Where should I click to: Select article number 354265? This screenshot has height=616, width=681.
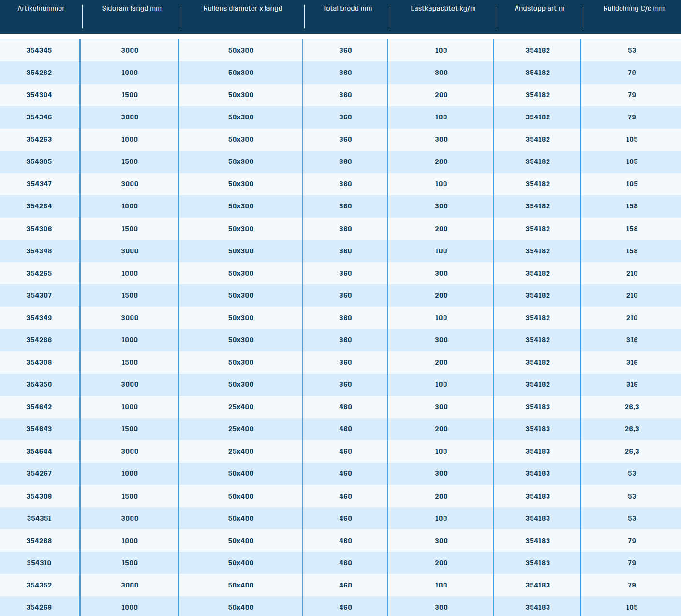39,273
